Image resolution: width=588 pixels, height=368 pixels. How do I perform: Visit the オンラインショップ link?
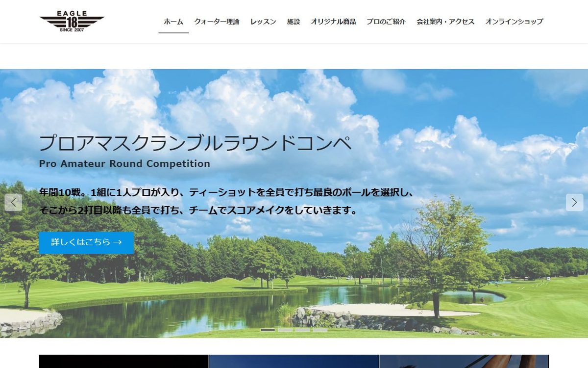click(514, 22)
